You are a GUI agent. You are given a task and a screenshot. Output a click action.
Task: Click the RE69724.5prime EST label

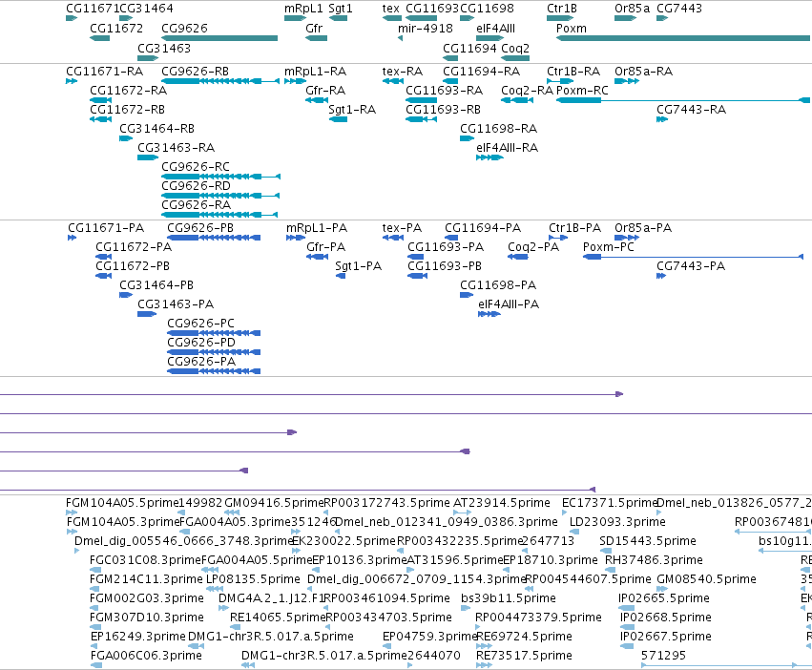[x=524, y=637]
